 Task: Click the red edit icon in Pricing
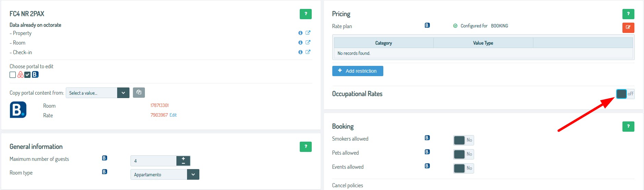[628, 27]
